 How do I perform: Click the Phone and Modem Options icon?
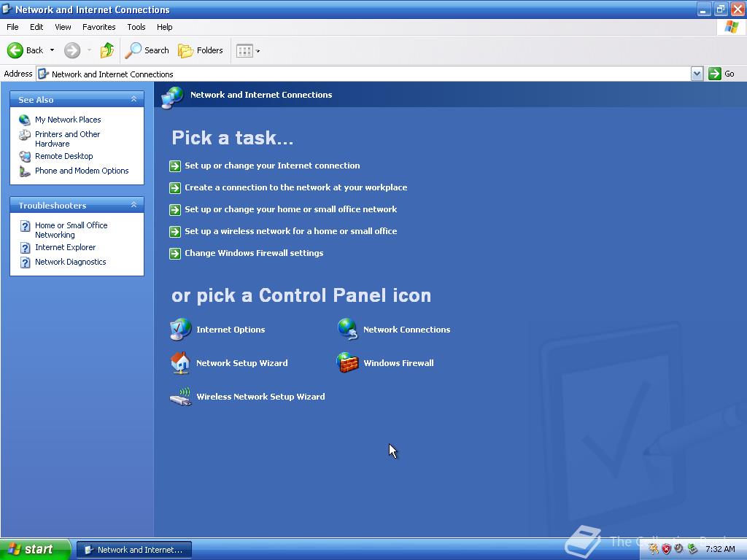(25, 171)
